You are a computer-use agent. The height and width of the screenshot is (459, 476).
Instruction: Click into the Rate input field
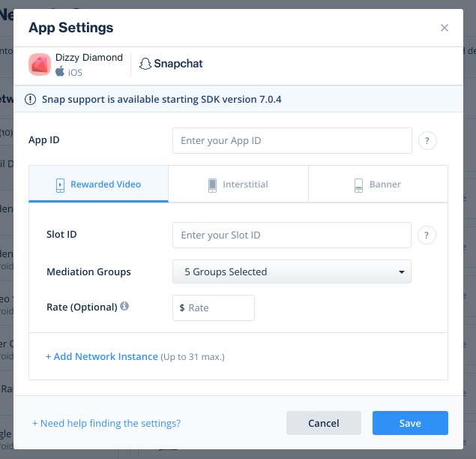[x=217, y=307]
